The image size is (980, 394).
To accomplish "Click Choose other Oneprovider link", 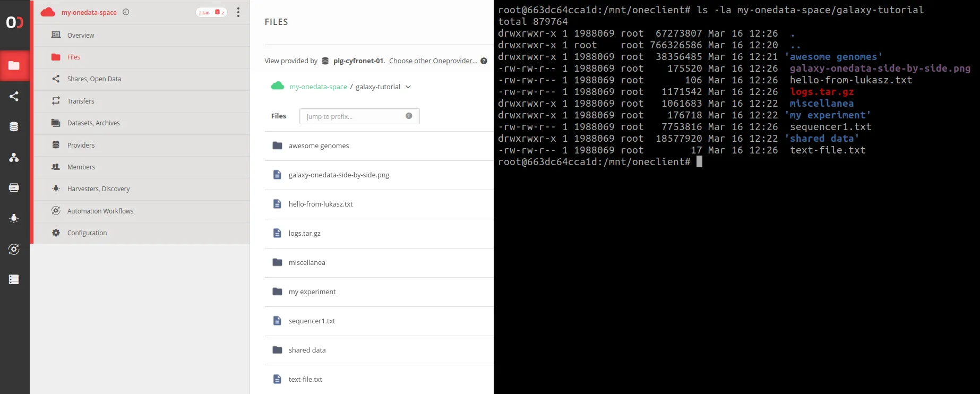I will [433, 61].
